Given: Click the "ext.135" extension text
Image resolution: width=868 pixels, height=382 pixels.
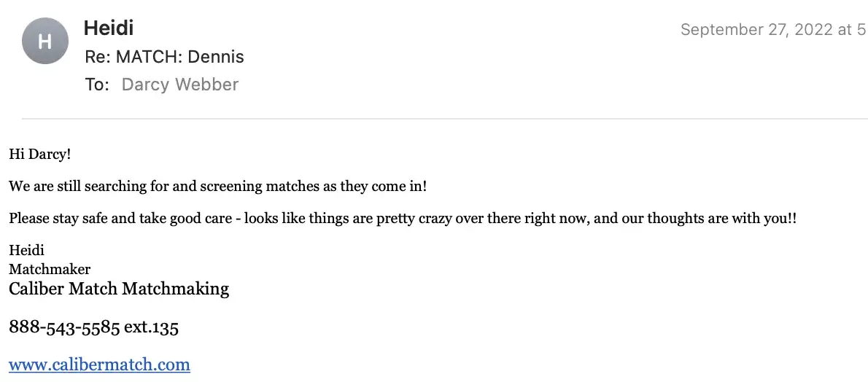Looking at the screenshot, I should (151, 327).
